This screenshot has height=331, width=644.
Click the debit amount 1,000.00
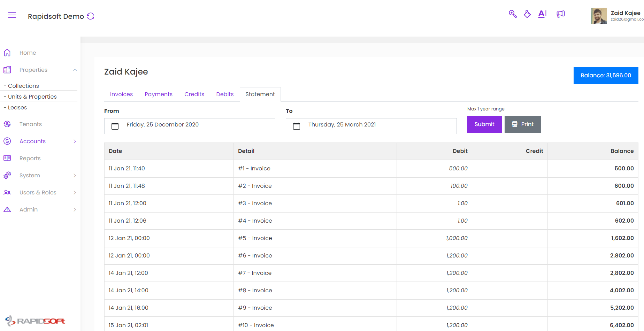[457, 238]
